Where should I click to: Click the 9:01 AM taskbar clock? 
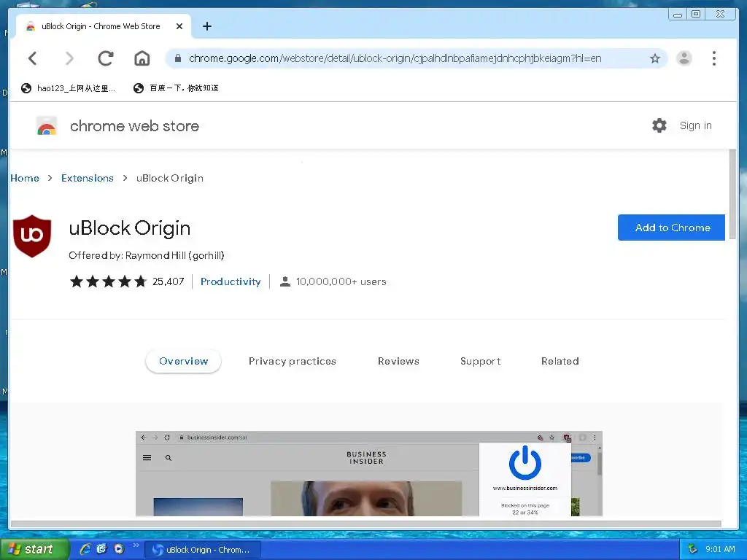point(720,549)
